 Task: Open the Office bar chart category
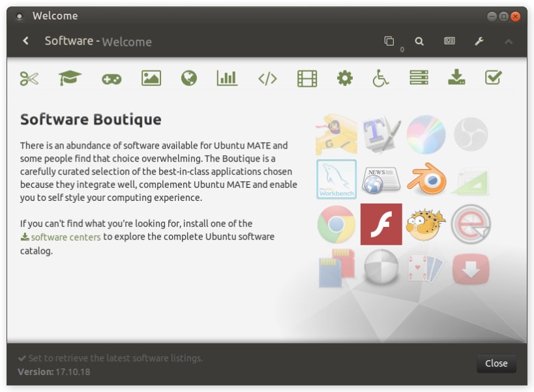(x=227, y=78)
